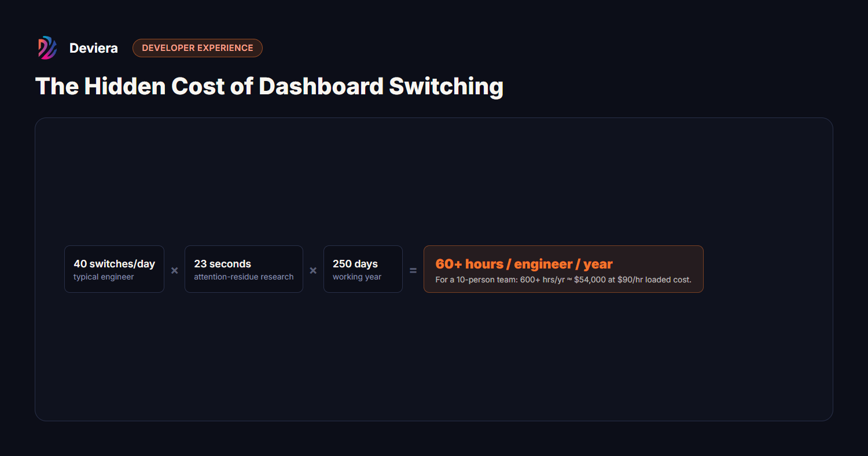Click the attention-residue research caption
This screenshot has height=456, width=868.
(244, 277)
